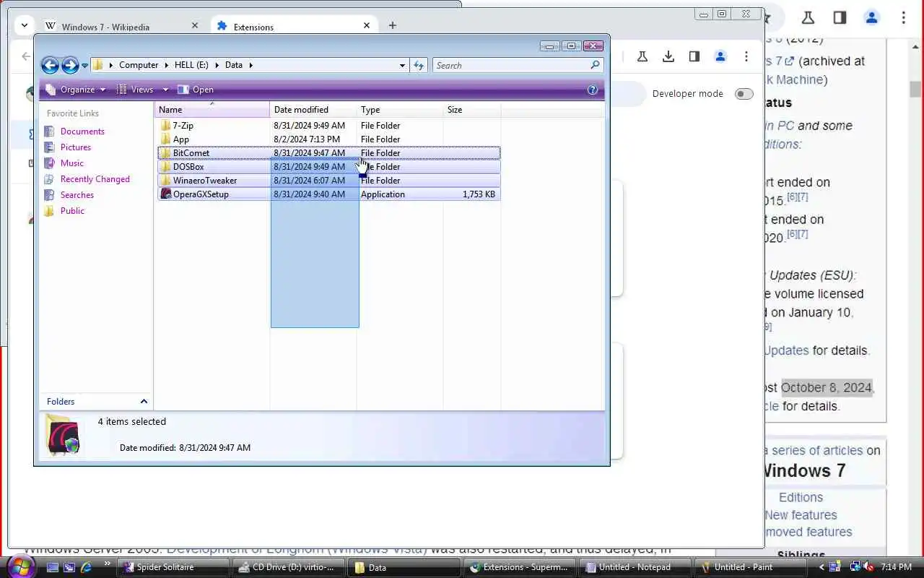
Task: Open the New features link on Wikipedia
Action: pos(801,515)
